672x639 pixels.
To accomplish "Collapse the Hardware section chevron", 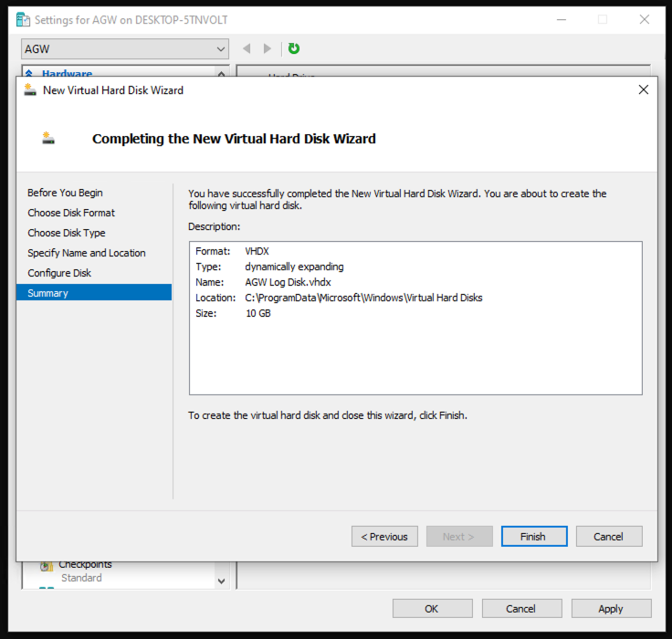I will pos(221,74).
